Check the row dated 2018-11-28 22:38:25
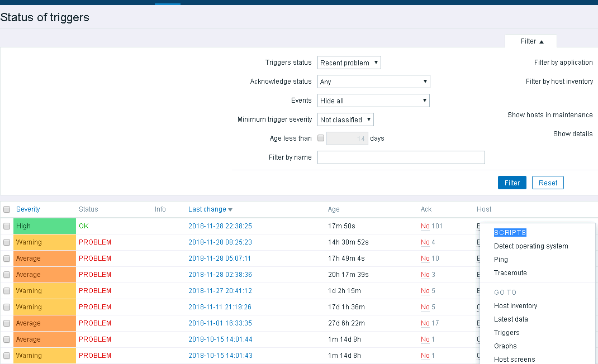 [7, 226]
